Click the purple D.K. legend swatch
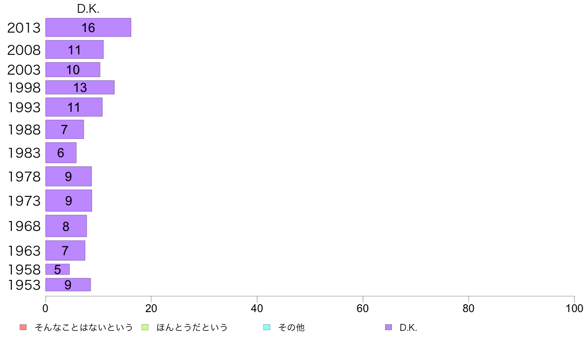This screenshot has width=588, height=364. (389, 327)
